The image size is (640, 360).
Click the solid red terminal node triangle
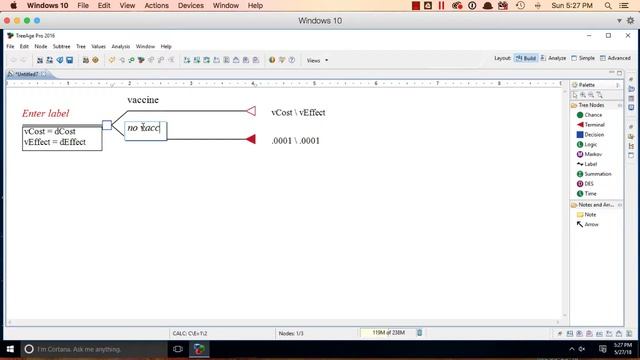click(251, 139)
